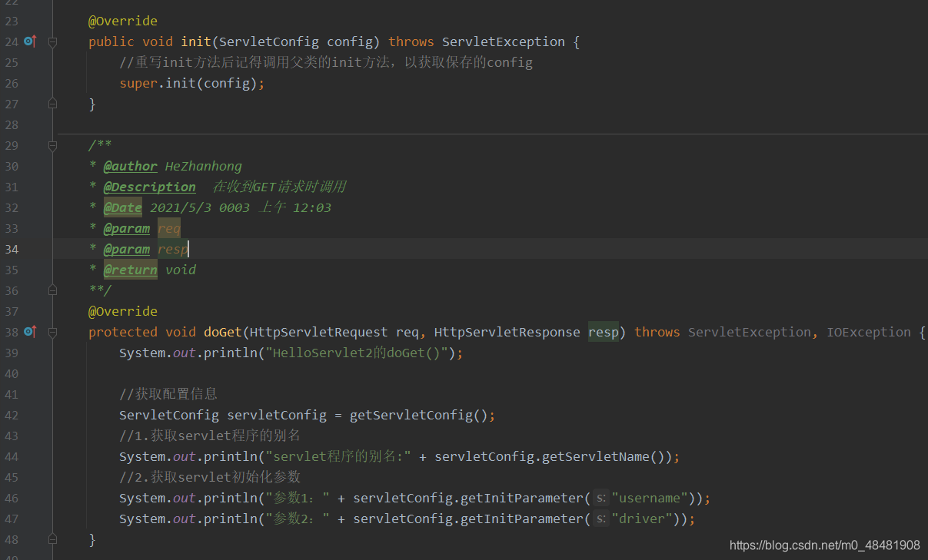Click the "username" string literal
Screen dimensions: 928x560
tap(650, 498)
